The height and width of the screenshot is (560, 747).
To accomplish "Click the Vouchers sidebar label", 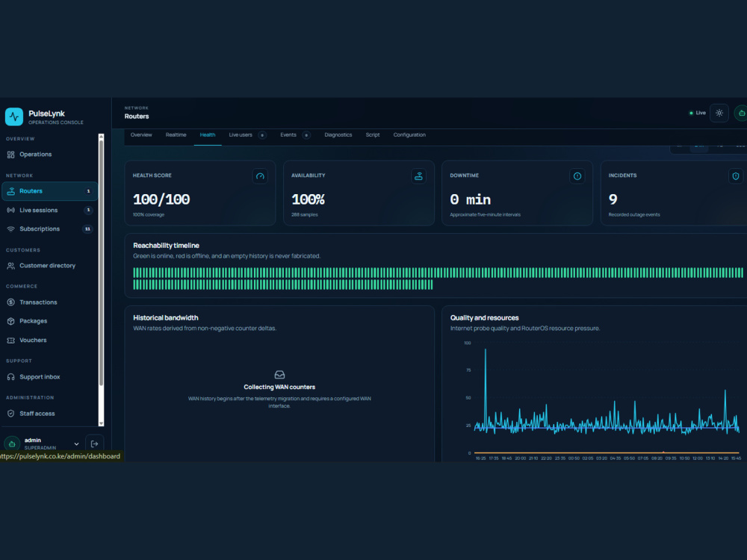I will 33,340.
